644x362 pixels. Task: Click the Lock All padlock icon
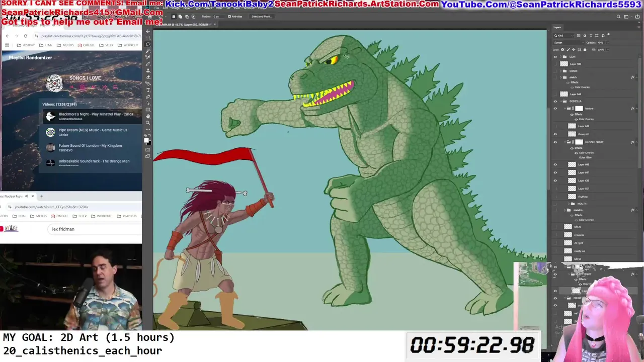coord(585,49)
